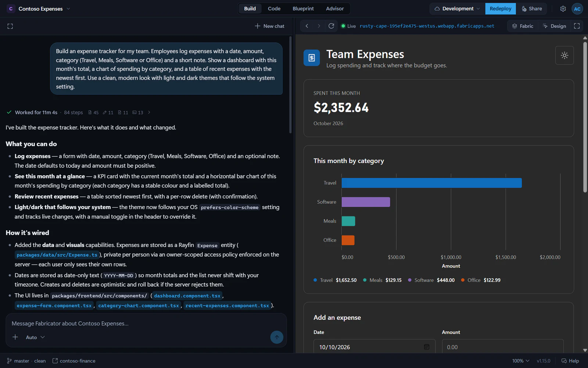Click the chat panel scrollbar
588x368 pixels.
point(290,85)
